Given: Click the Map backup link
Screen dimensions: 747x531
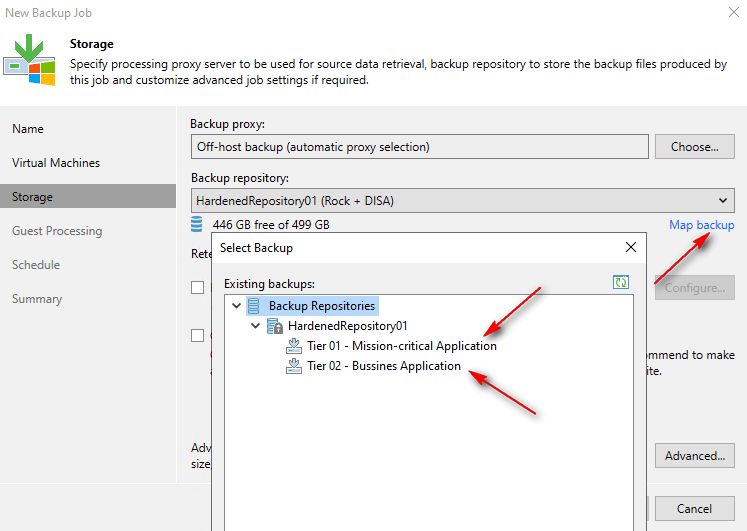Looking at the screenshot, I should click(701, 225).
